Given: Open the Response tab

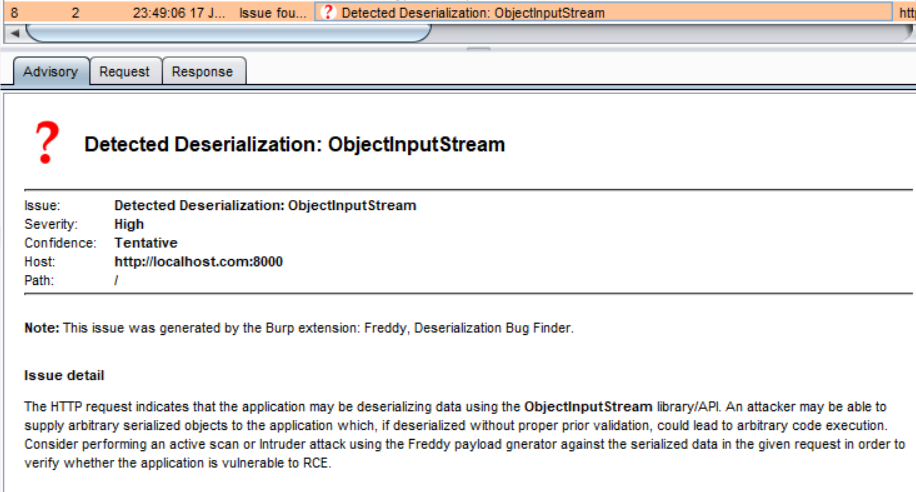Looking at the screenshot, I should pyautogui.click(x=202, y=72).
